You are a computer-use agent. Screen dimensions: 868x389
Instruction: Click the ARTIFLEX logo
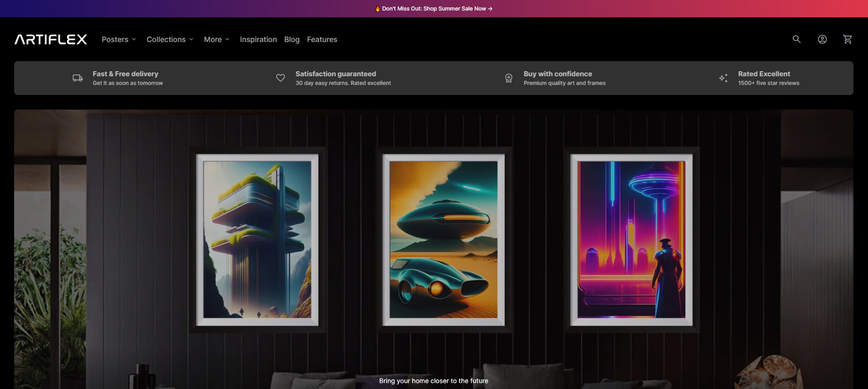(x=51, y=39)
